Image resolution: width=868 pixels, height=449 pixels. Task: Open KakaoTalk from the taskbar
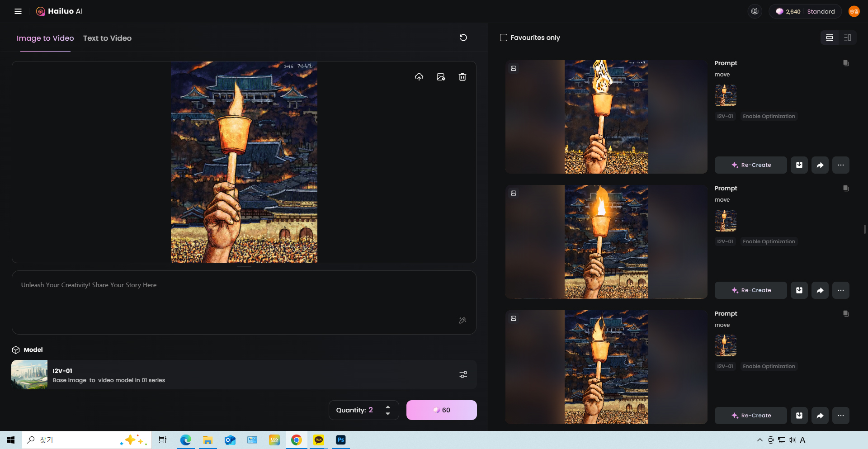click(x=319, y=440)
